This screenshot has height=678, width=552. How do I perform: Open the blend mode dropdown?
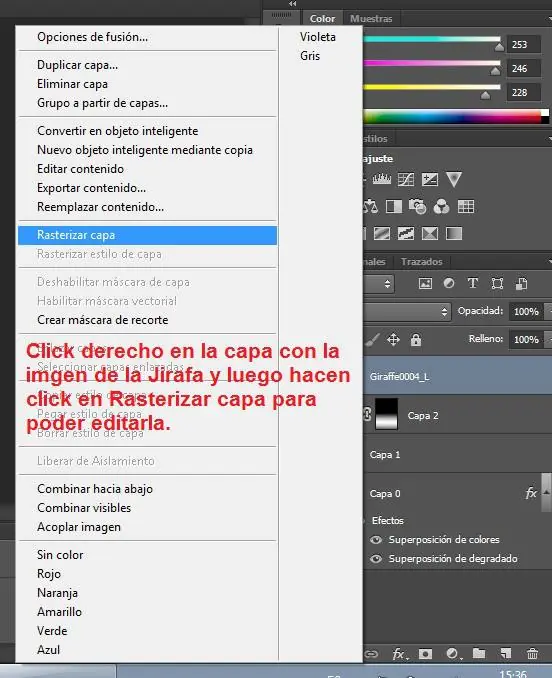pos(407,311)
